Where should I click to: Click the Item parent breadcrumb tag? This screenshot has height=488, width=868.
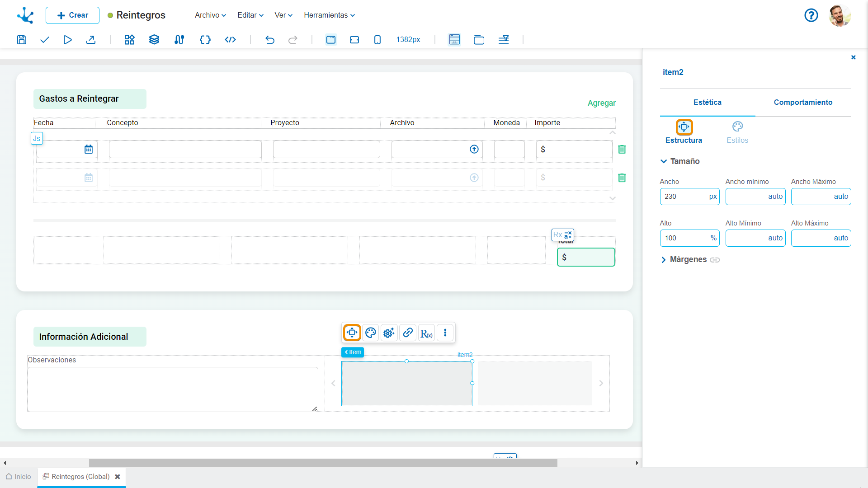(x=353, y=352)
